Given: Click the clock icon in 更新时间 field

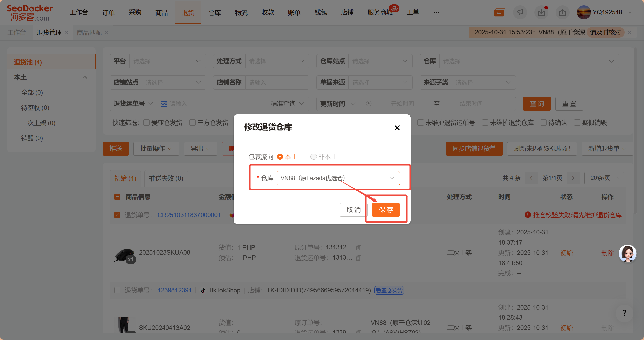Looking at the screenshot, I should coord(369,104).
